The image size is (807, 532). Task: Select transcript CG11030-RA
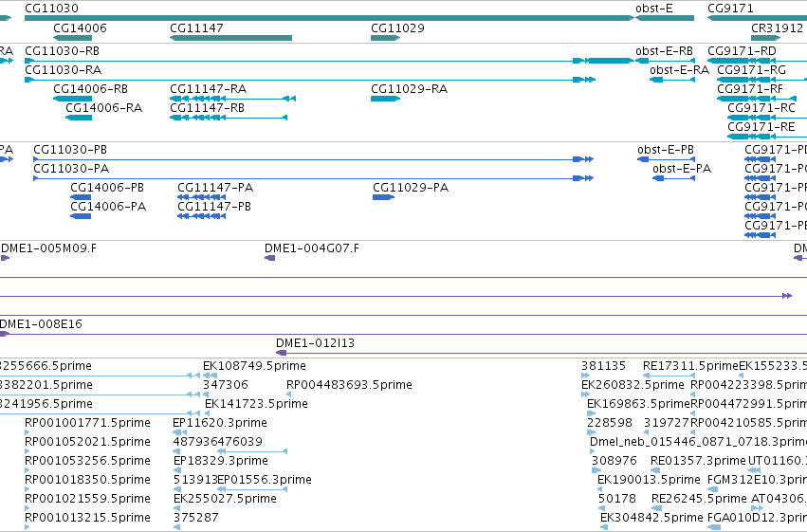tap(310, 80)
